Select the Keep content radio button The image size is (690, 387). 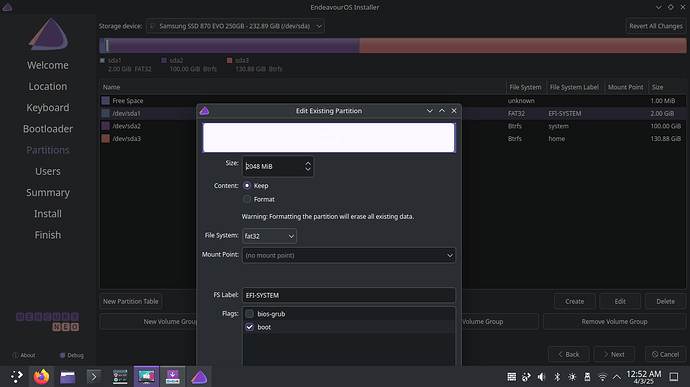pos(247,186)
